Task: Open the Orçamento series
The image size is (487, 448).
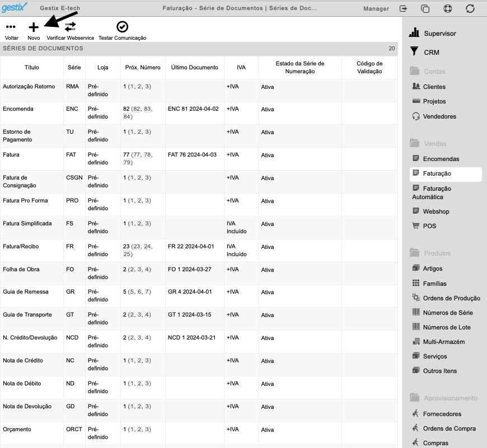Action: tap(17, 430)
